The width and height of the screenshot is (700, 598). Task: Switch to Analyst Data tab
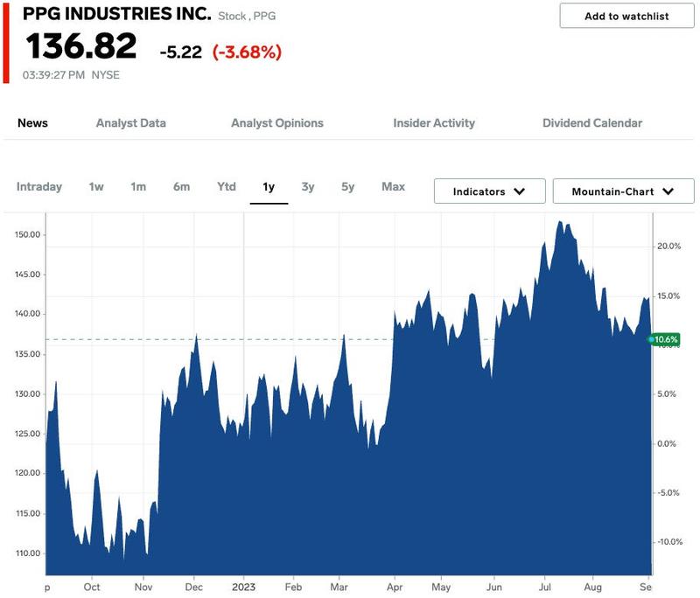[130, 123]
